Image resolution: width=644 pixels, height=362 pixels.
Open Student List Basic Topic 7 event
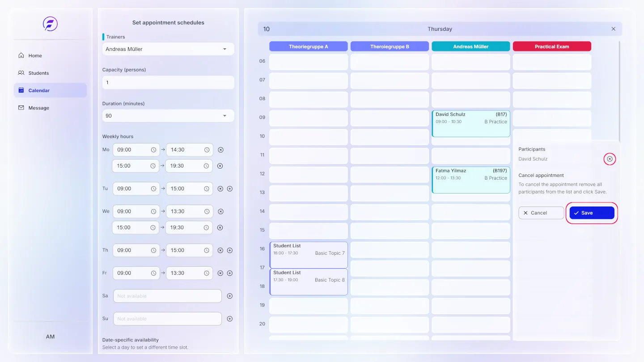[x=309, y=255]
